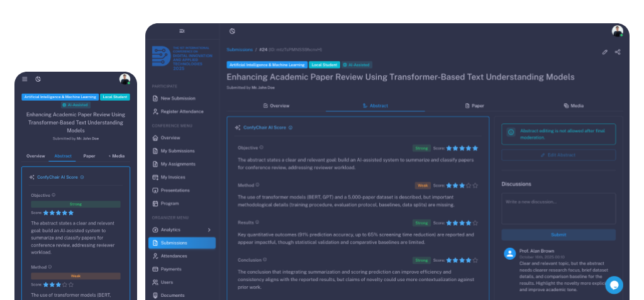The image size is (644, 300).
Task: Collapse the sidebar in the desktop view
Action: (x=182, y=31)
